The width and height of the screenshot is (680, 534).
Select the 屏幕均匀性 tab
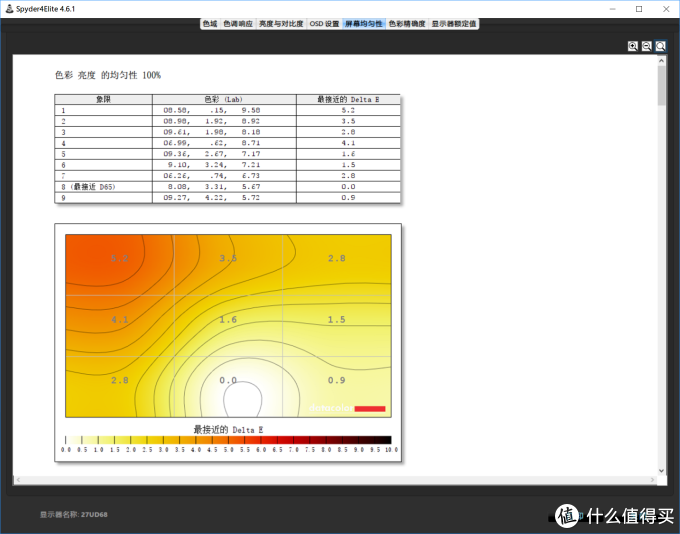(x=364, y=24)
